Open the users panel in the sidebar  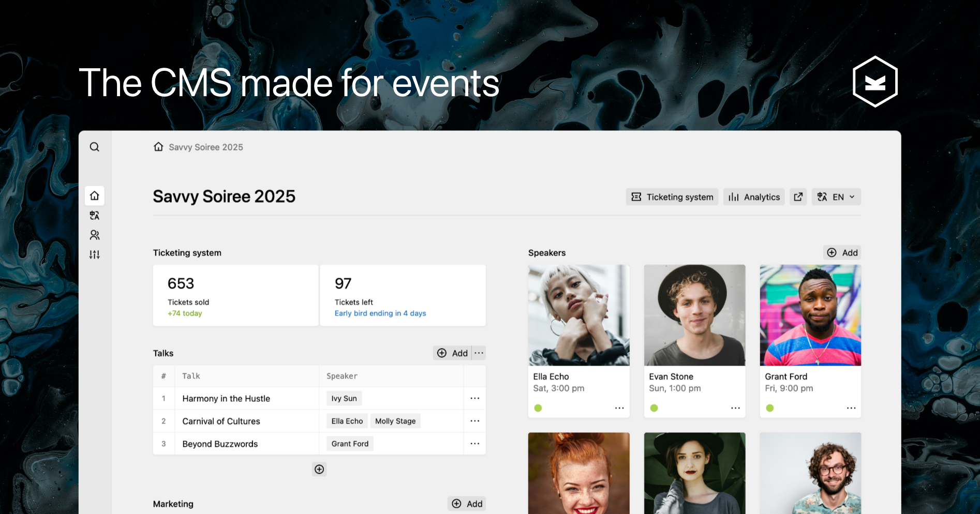coord(95,235)
